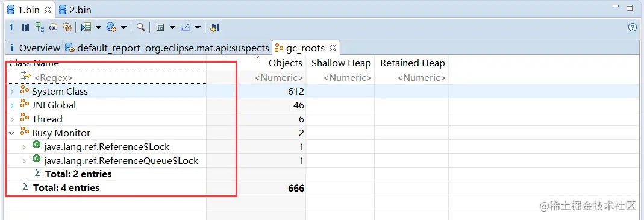Click the Numeric filter under Retained Heap
This screenshot has width=644, height=220.
421,77
